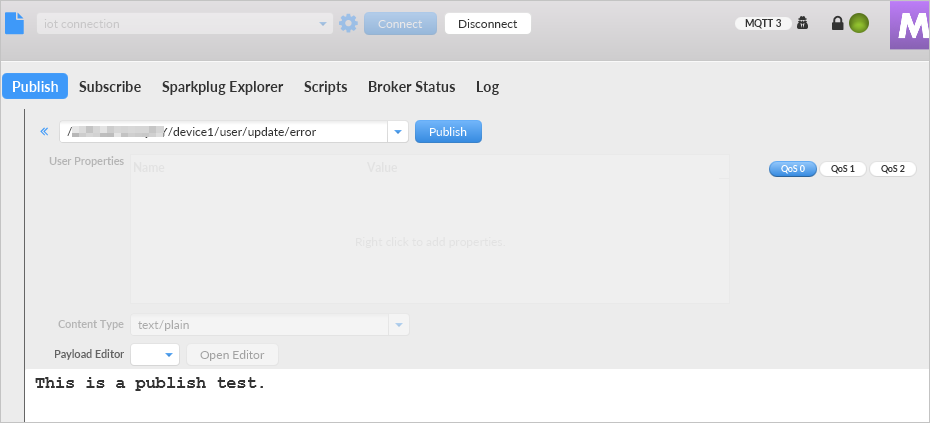Click the agent icon next to MQTT 3
The image size is (930, 423).
(x=802, y=24)
